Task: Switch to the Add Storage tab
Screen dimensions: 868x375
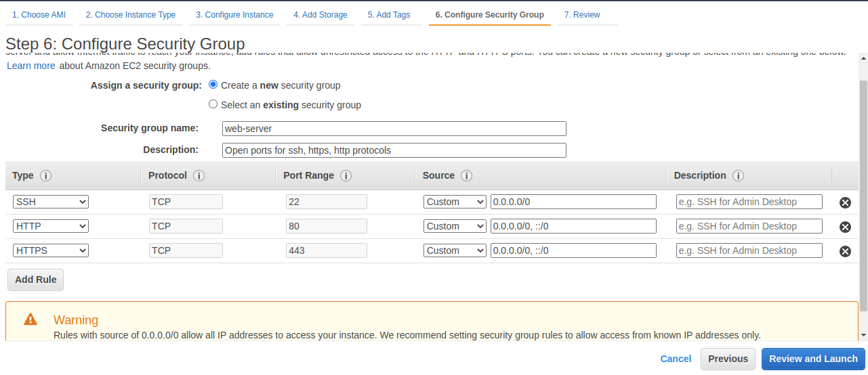Action: click(320, 15)
